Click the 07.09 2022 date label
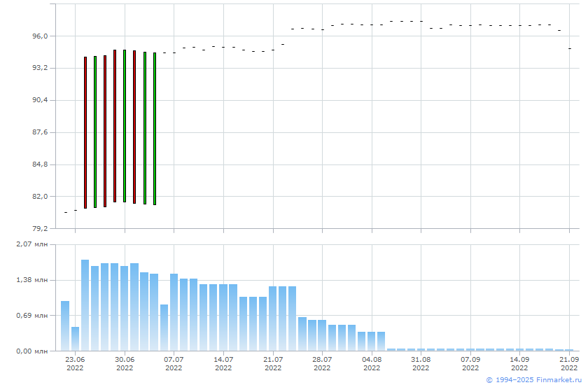The height and width of the screenshot is (385, 588). pos(470,363)
